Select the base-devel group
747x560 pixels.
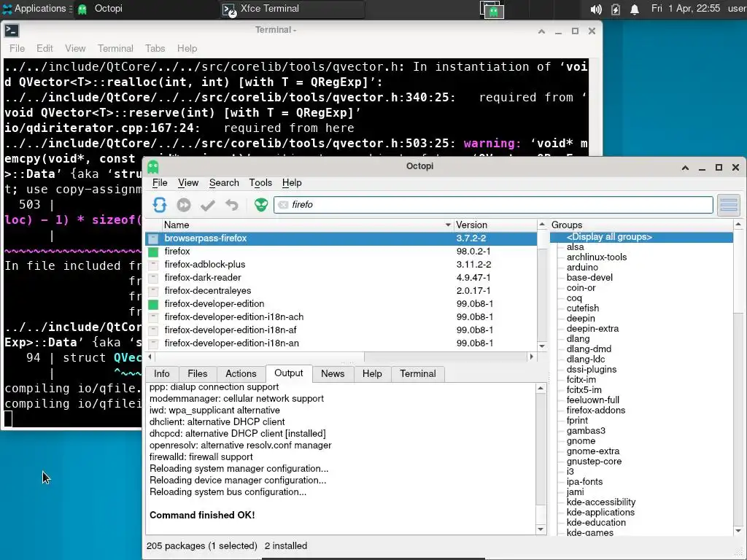coord(589,278)
